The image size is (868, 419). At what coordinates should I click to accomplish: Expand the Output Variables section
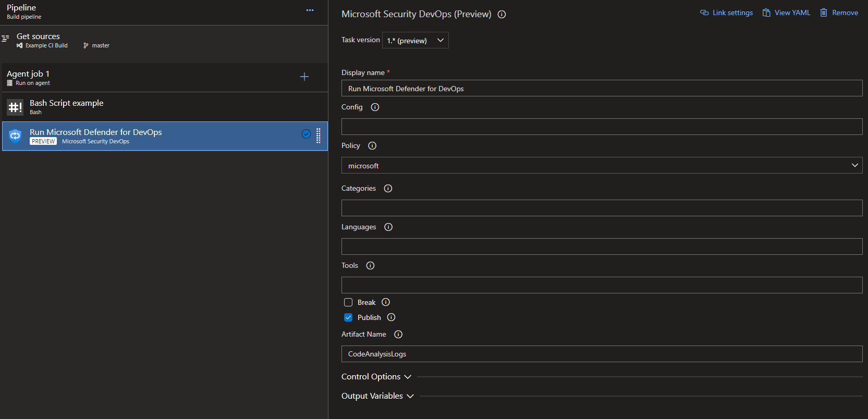tap(377, 396)
